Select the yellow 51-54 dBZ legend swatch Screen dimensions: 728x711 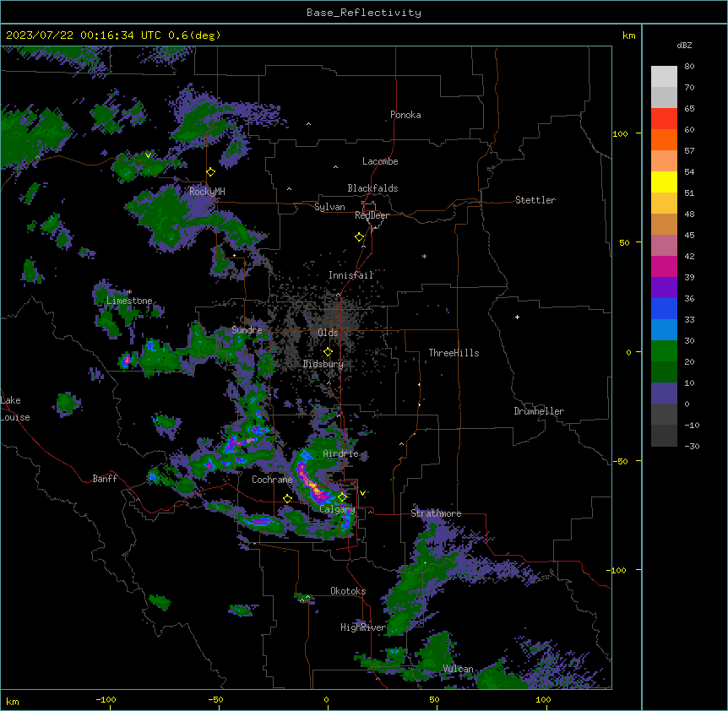click(x=664, y=182)
